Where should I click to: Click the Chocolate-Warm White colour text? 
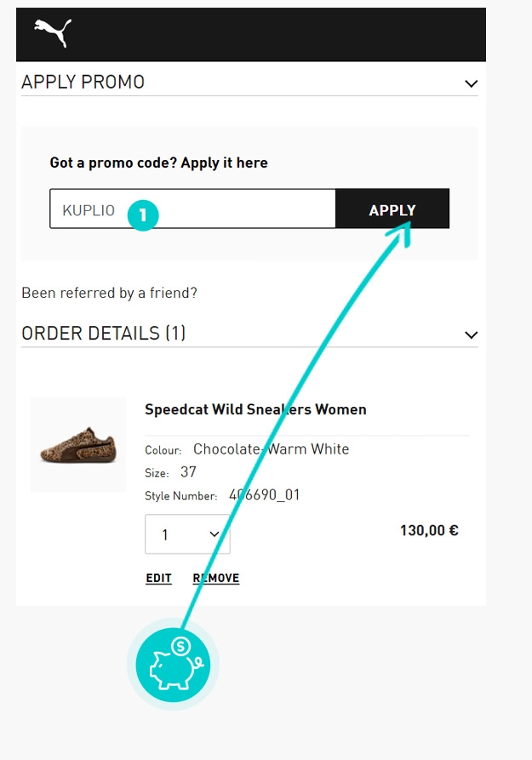[271, 449]
